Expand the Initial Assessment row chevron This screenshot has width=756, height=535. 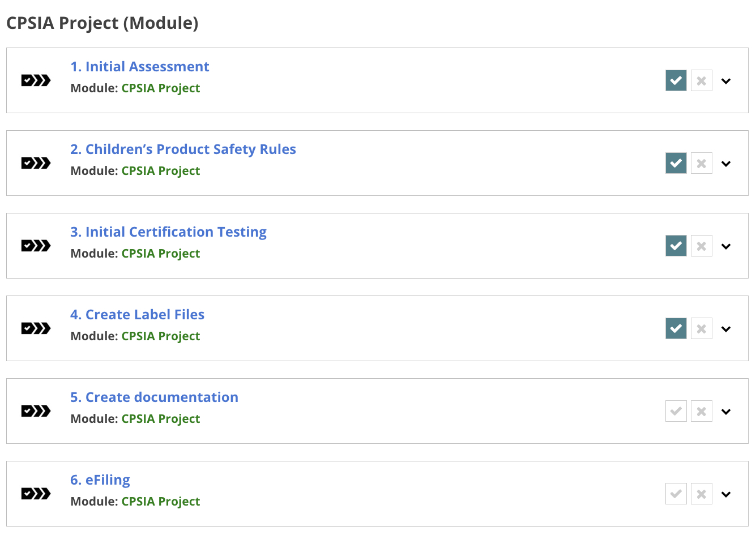726,81
